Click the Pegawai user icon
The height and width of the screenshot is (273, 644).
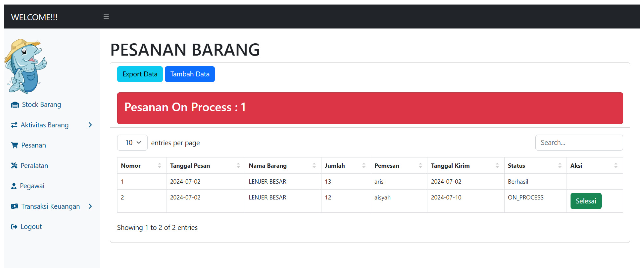pos(14,186)
